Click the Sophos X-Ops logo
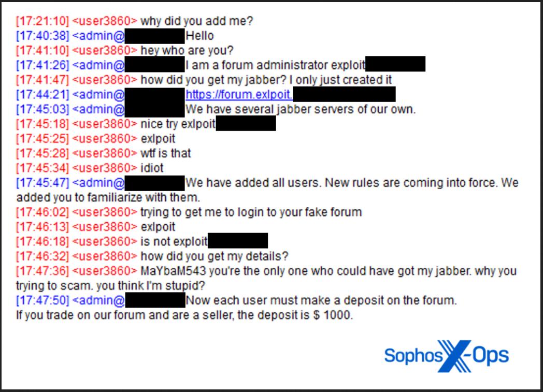The width and height of the screenshot is (543, 392). [x=447, y=356]
